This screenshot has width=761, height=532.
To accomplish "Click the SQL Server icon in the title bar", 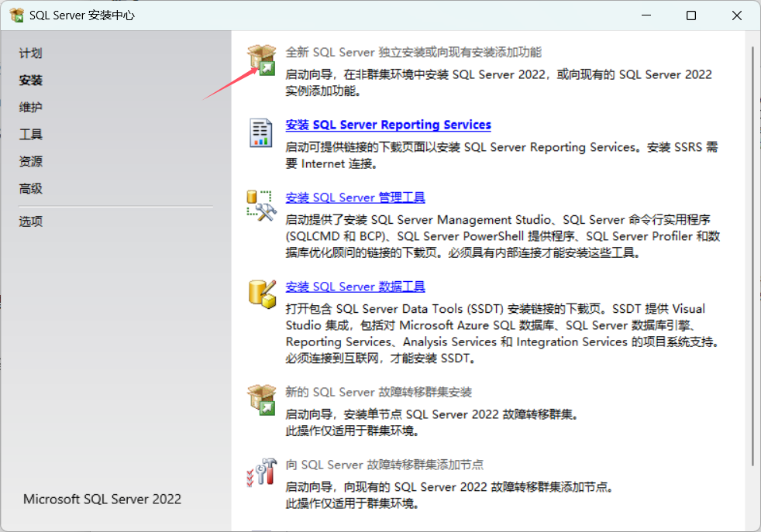I will point(17,15).
